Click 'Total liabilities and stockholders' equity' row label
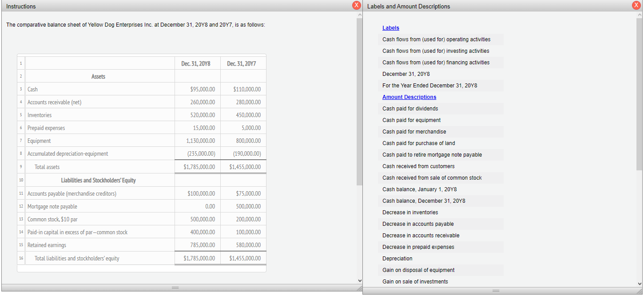This screenshot has height=295, width=644. 77,259
